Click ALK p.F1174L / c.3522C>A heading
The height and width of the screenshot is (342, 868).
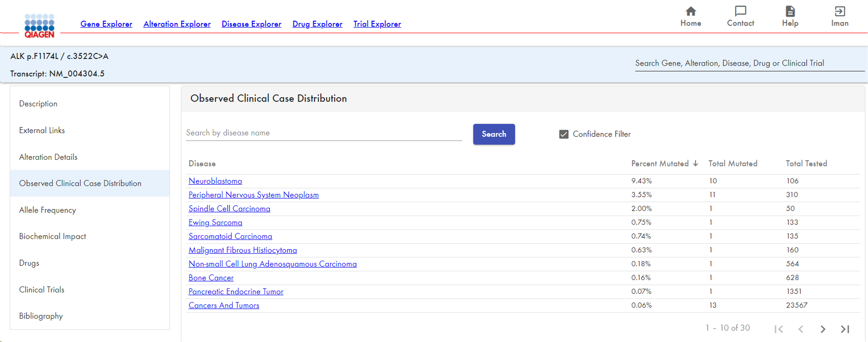(59, 56)
